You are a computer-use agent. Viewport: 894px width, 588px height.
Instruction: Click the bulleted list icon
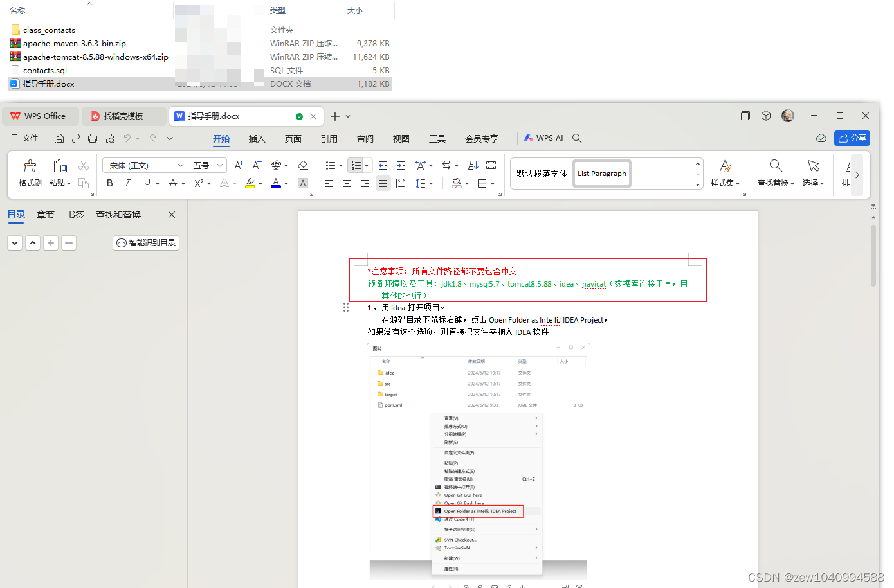click(331, 166)
